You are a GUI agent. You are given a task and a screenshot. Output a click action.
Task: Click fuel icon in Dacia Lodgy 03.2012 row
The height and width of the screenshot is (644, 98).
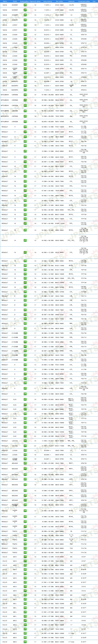pos(25,30)
